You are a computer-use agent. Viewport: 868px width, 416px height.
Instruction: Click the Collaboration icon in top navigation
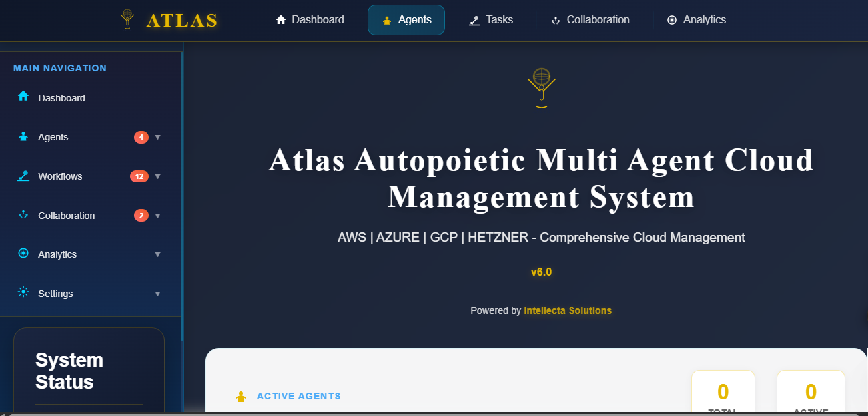555,21
